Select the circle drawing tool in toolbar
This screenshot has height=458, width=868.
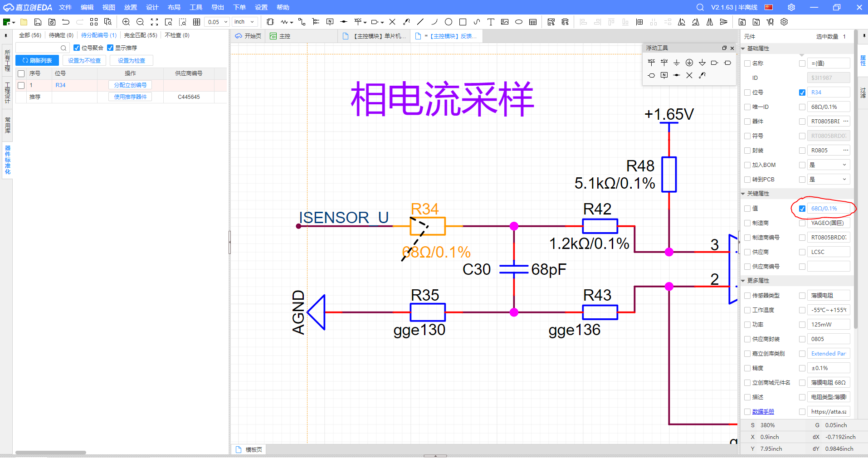449,22
